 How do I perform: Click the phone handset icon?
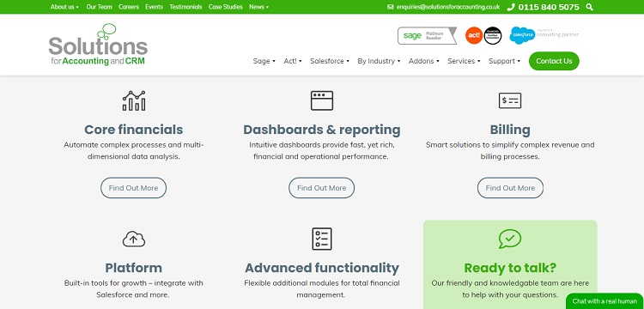click(511, 7)
